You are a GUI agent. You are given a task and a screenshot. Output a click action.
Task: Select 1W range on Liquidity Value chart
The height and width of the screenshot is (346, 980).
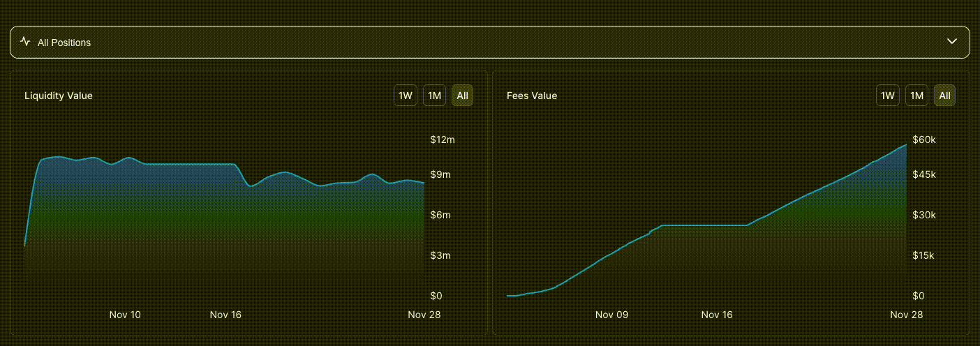point(406,96)
